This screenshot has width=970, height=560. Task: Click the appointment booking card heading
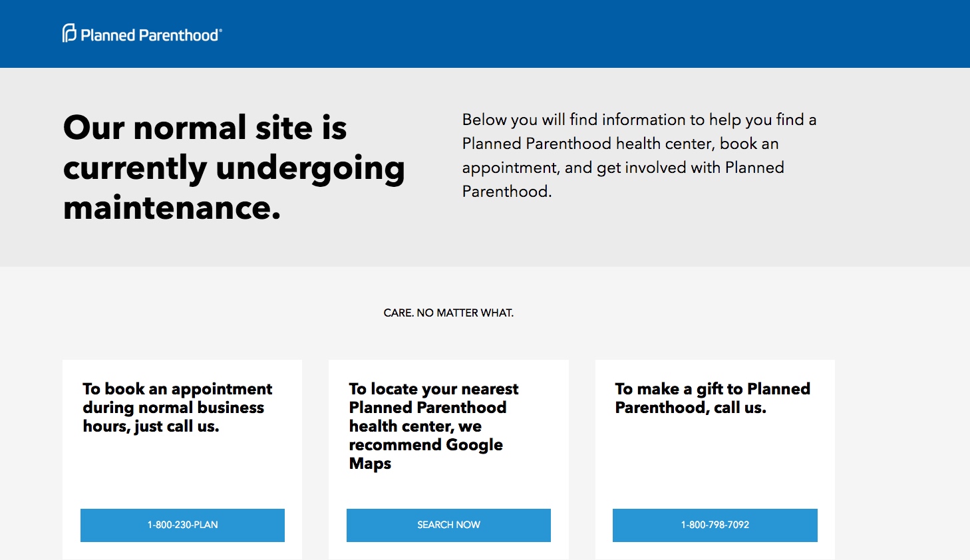click(176, 407)
